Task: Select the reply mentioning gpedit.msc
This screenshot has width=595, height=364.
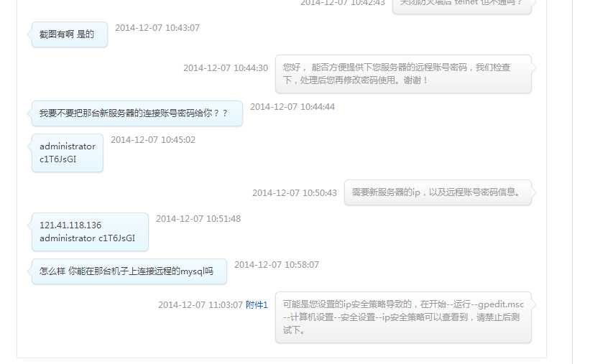Action: [403, 317]
